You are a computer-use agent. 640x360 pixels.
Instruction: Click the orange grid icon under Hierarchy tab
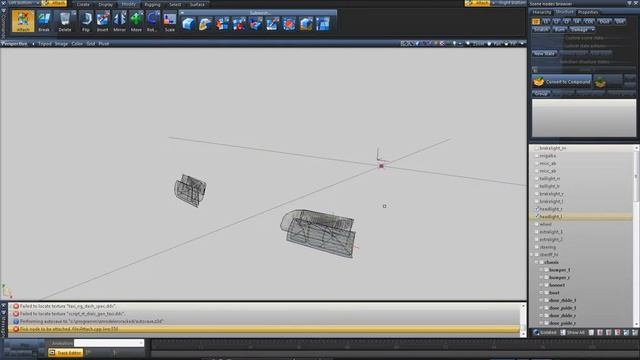[x=536, y=21]
